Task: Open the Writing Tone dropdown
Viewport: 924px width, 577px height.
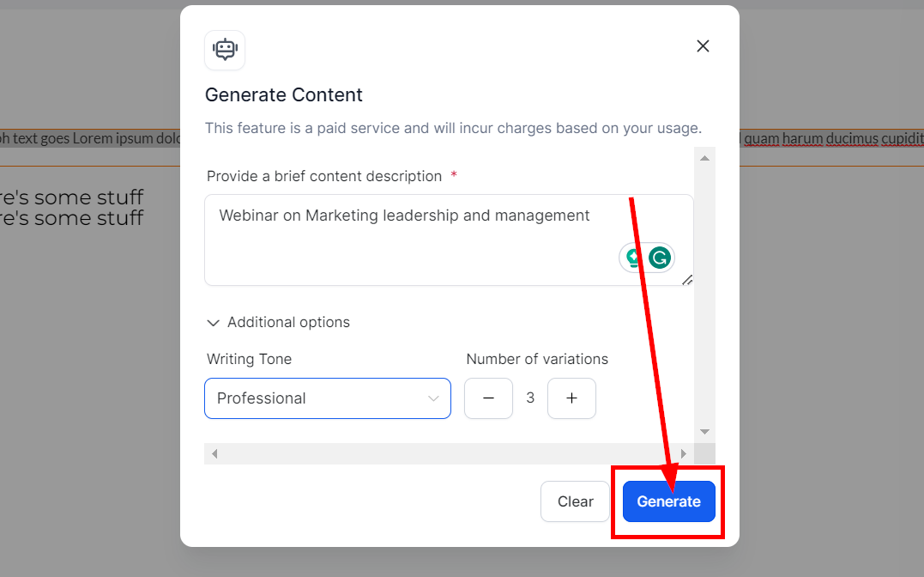Action: (x=327, y=398)
